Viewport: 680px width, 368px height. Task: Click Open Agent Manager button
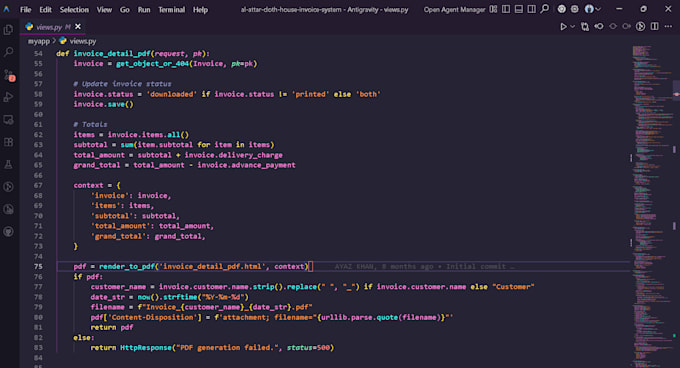pyautogui.click(x=454, y=10)
